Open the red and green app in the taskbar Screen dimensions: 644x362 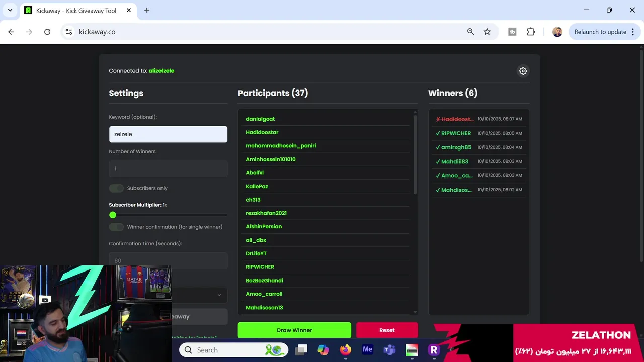pos(412,350)
